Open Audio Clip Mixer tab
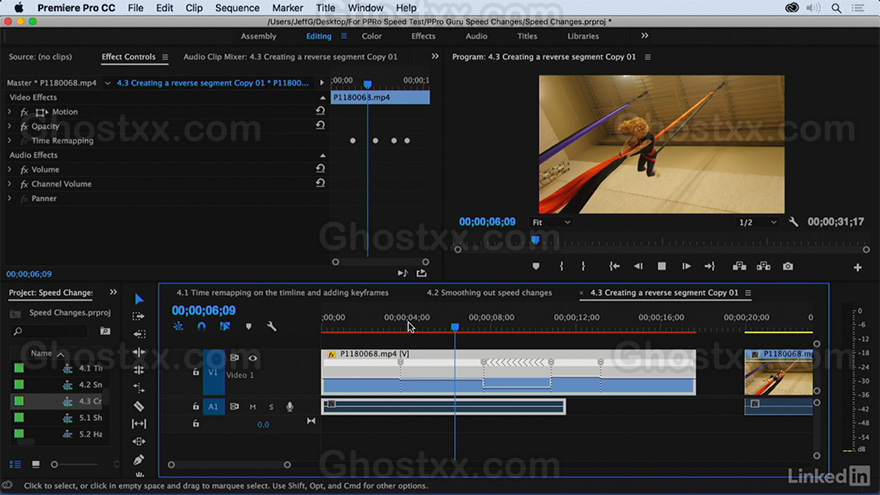880x495 pixels. coord(290,57)
